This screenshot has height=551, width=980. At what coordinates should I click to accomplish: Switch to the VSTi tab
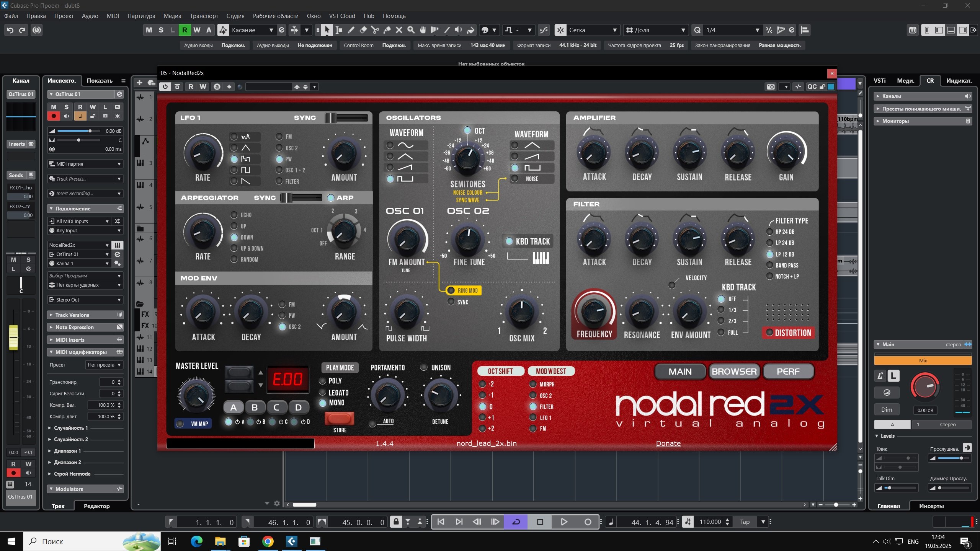(879, 81)
